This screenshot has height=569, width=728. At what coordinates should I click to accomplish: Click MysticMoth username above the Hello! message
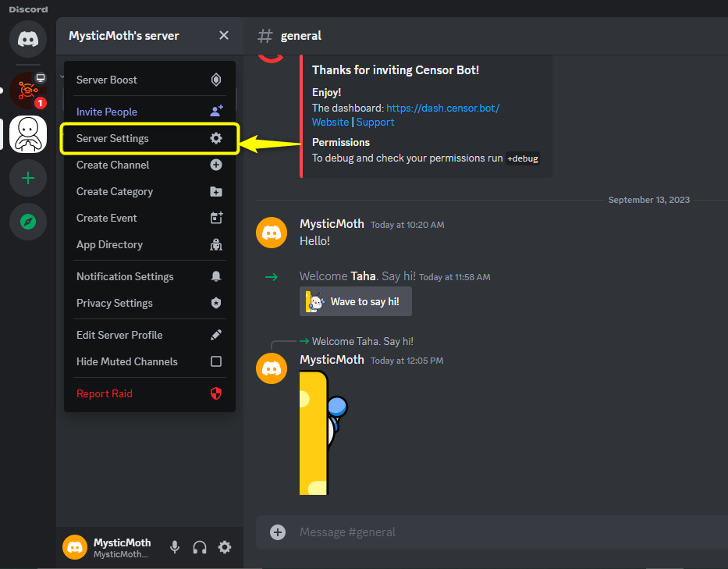pos(332,224)
